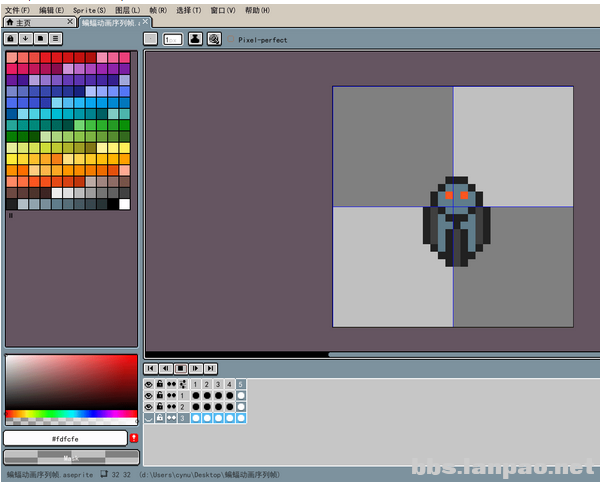Select layer 3 name cell
The height and width of the screenshot is (484, 600).
point(183,418)
